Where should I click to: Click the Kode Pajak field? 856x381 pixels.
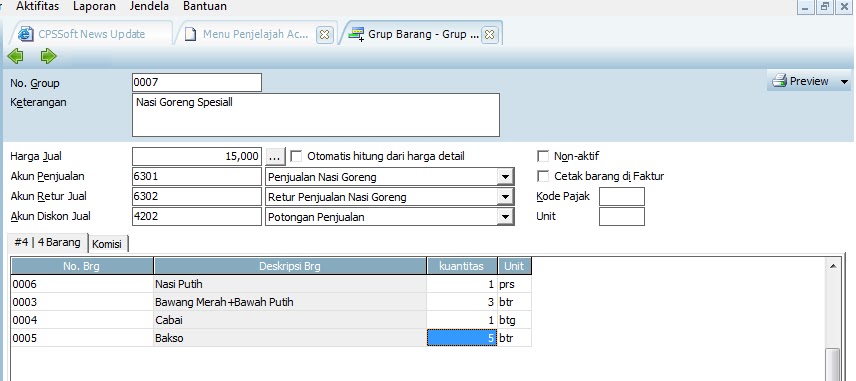coord(622,197)
